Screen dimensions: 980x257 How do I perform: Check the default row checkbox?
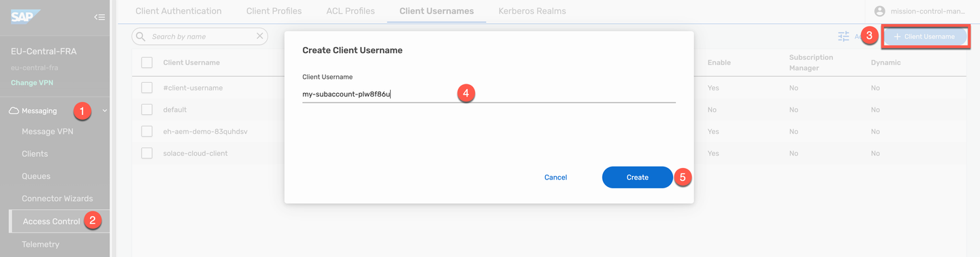[x=147, y=109]
